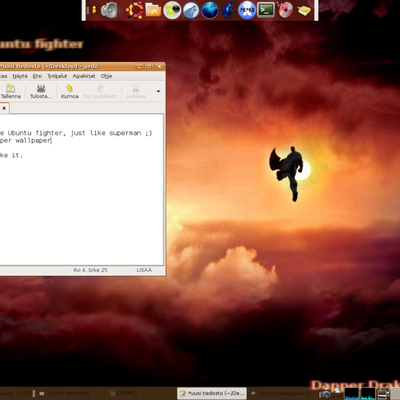400x400 pixels.
Task: Open the Ubuntu logo menu in dock
Action: 134,10
